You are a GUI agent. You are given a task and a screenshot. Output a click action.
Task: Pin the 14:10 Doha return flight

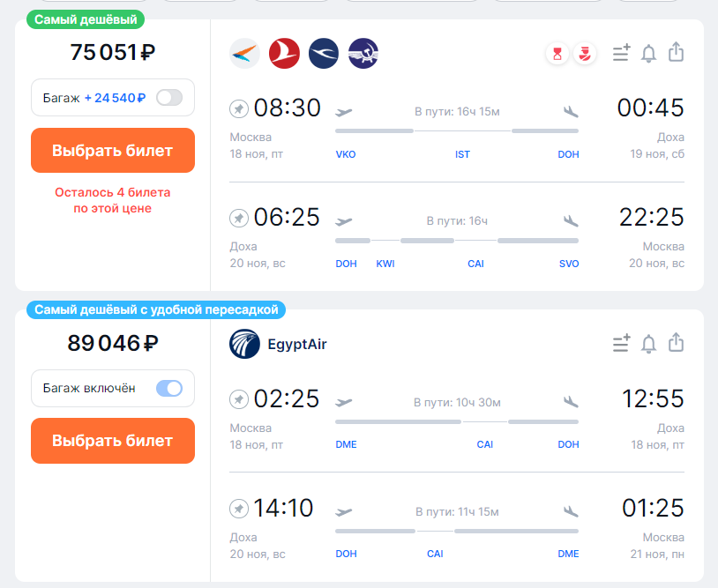[238, 509]
